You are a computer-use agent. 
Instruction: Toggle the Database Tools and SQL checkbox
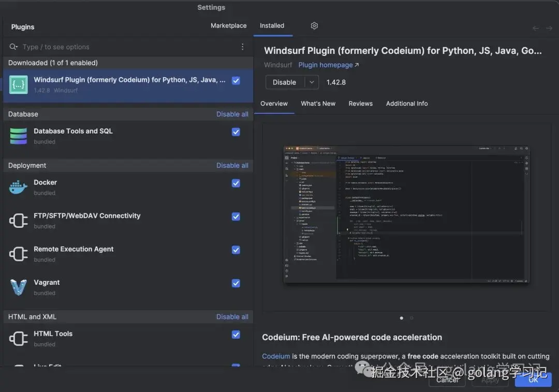click(x=236, y=132)
